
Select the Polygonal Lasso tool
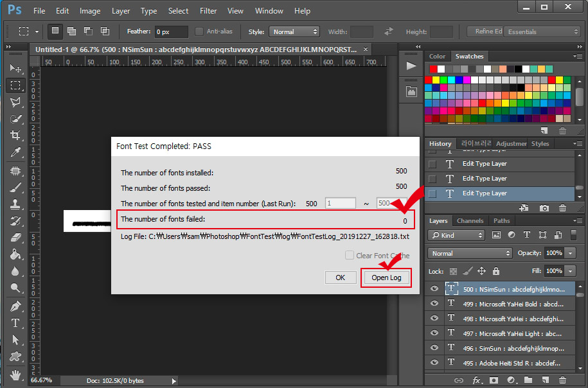15,102
